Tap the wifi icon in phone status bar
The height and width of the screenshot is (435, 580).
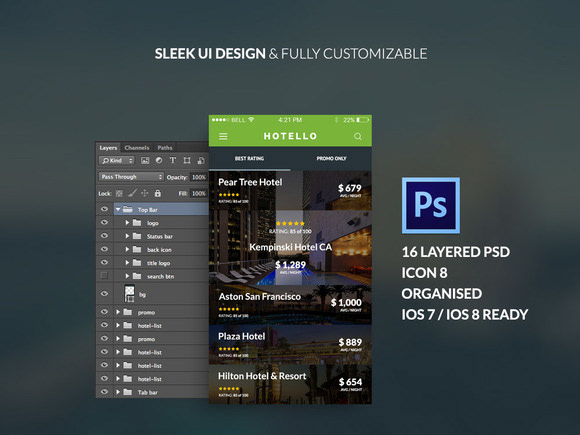click(x=252, y=119)
